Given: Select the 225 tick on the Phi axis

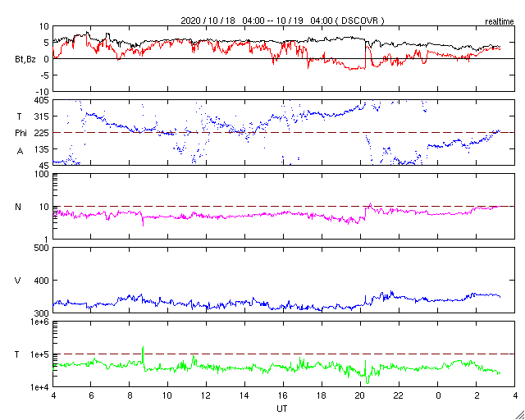Looking at the screenshot, I should pos(42,133).
